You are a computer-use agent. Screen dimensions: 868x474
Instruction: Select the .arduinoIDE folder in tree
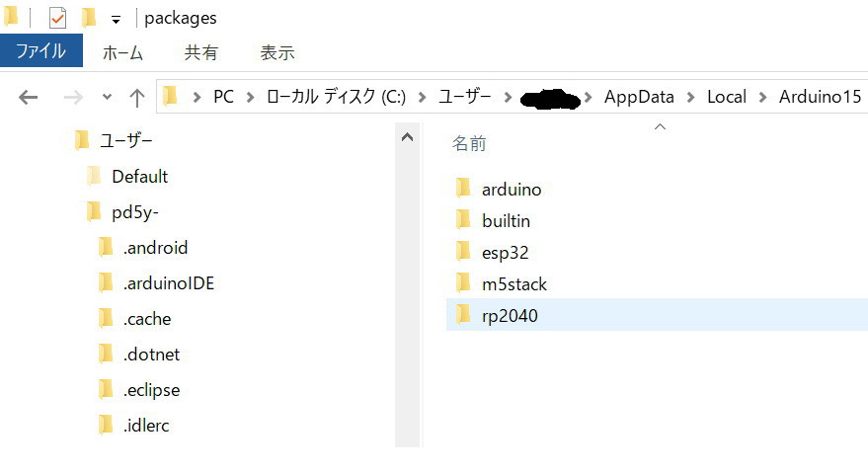coord(168,283)
